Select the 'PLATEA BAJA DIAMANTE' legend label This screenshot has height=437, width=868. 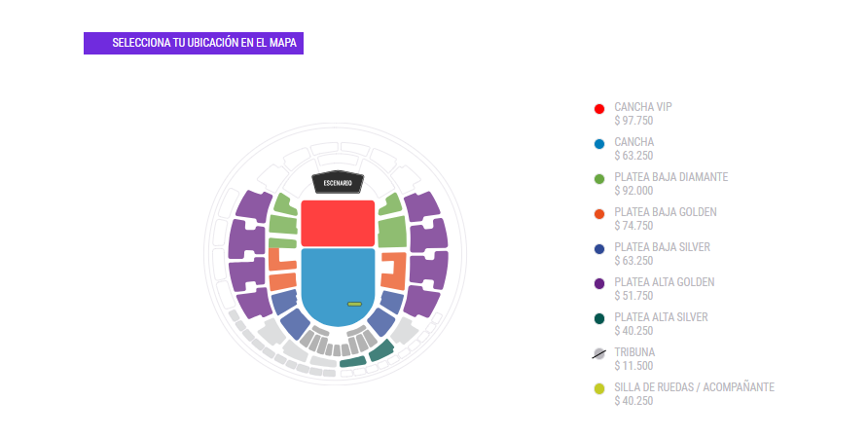tap(670, 177)
